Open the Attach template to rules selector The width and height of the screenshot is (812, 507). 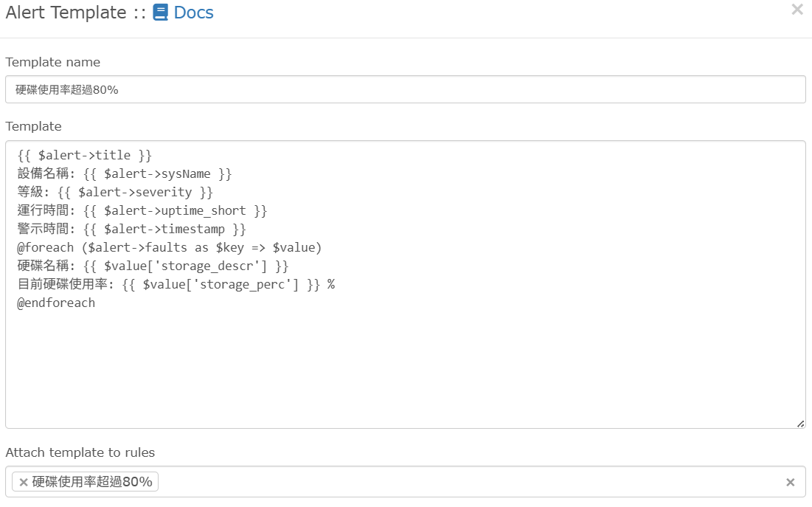tap(472, 482)
